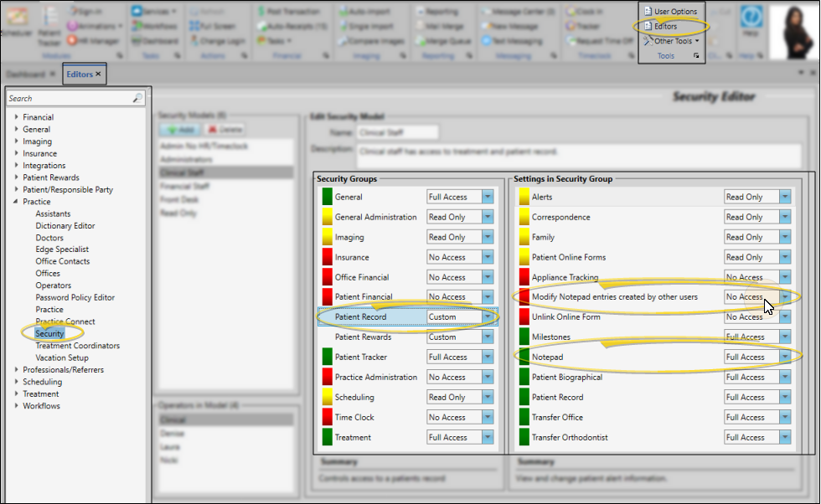The image size is (821, 504).
Task: Switch to the Dashboard tab
Action: (25, 75)
